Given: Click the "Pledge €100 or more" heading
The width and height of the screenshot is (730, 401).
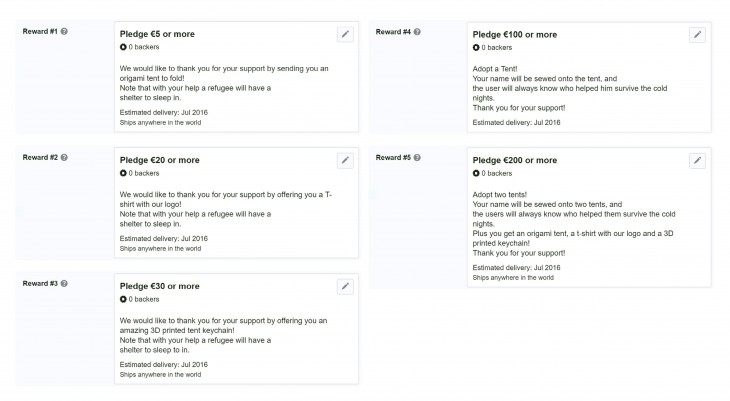Looking at the screenshot, I should click(x=514, y=35).
